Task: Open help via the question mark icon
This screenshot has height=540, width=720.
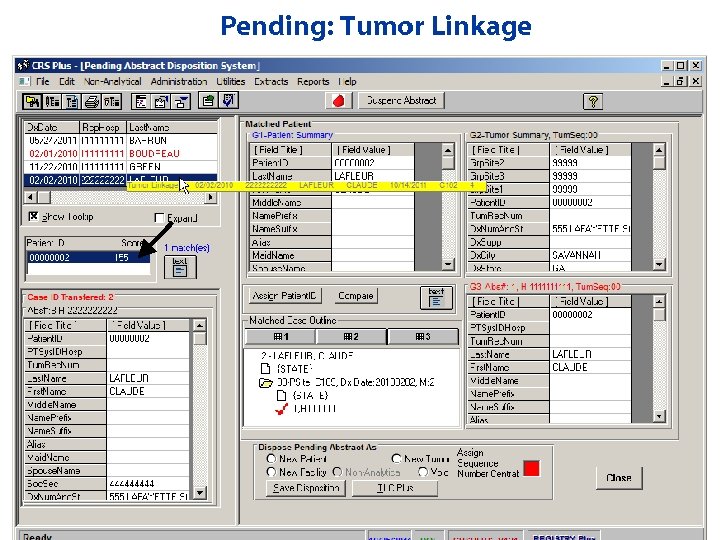Action: point(593,101)
